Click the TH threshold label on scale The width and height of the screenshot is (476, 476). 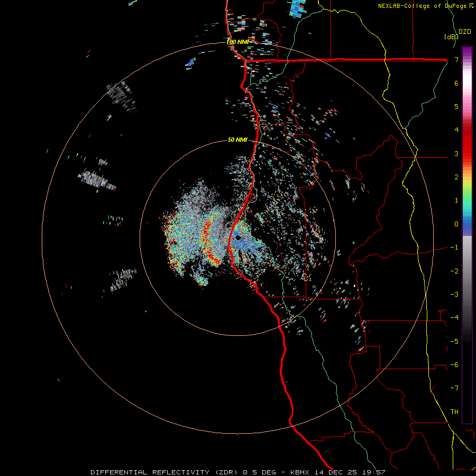[x=454, y=412]
